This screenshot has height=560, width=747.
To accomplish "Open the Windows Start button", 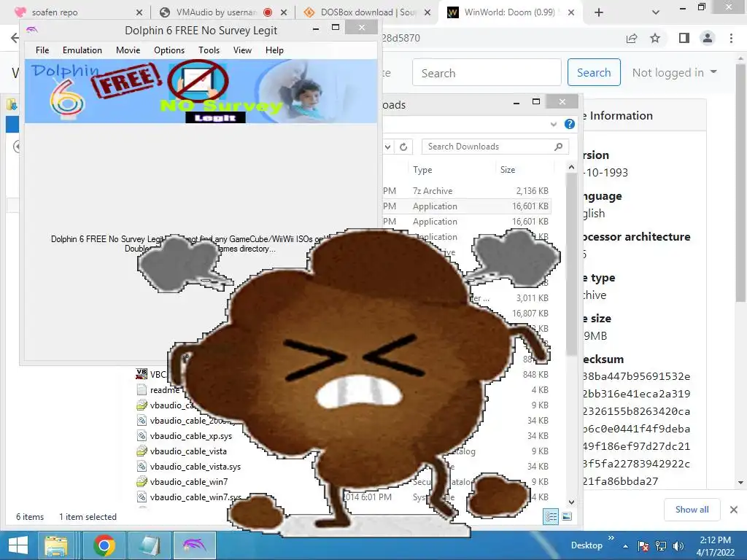I will point(18,545).
